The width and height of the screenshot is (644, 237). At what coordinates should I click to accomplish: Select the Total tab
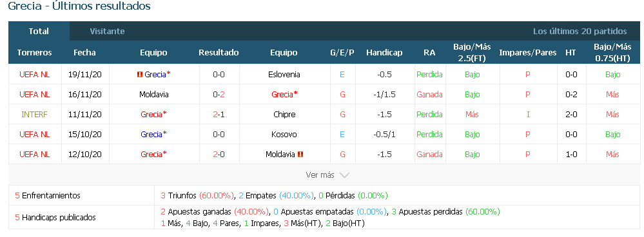point(39,31)
